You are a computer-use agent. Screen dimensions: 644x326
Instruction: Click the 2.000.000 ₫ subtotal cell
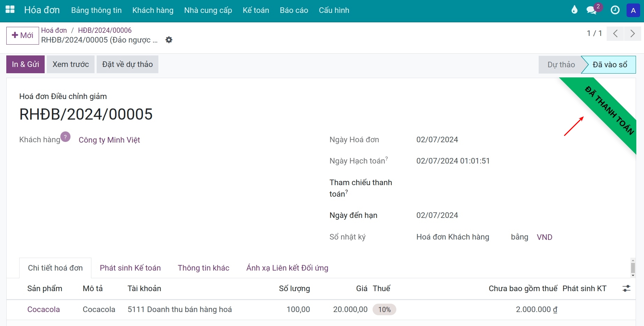537,309
